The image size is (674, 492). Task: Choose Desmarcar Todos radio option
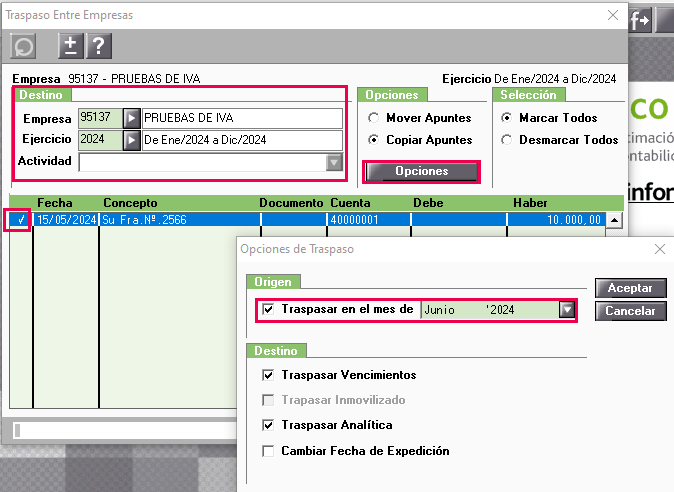[x=506, y=141]
